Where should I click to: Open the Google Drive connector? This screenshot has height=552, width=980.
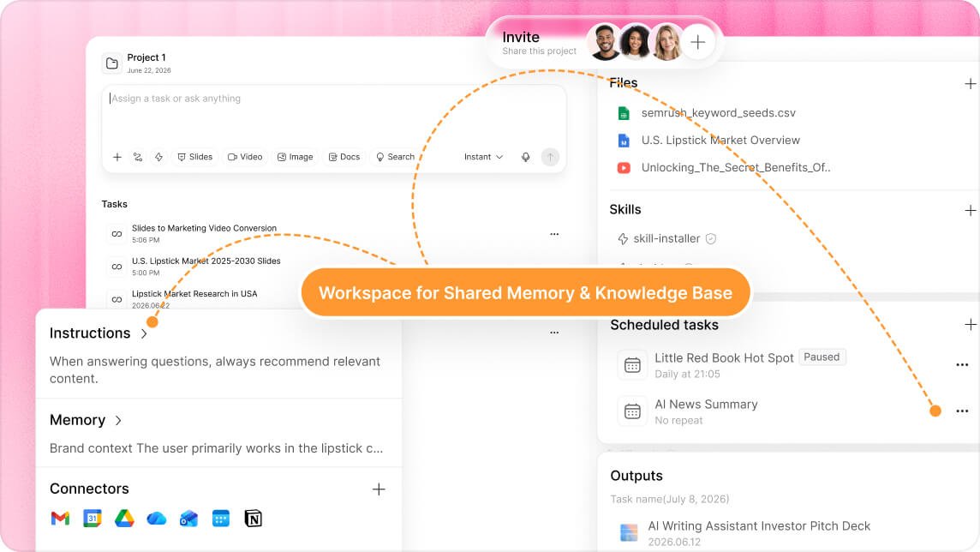click(124, 519)
